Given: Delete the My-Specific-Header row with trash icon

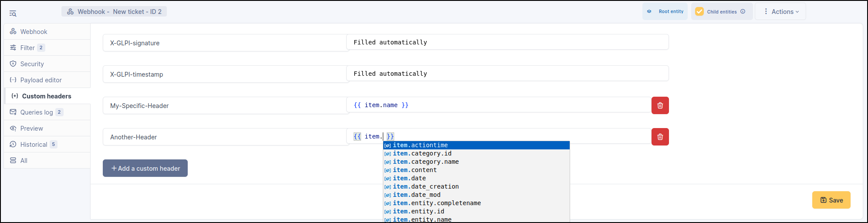Looking at the screenshot, I should click(660, 105).
